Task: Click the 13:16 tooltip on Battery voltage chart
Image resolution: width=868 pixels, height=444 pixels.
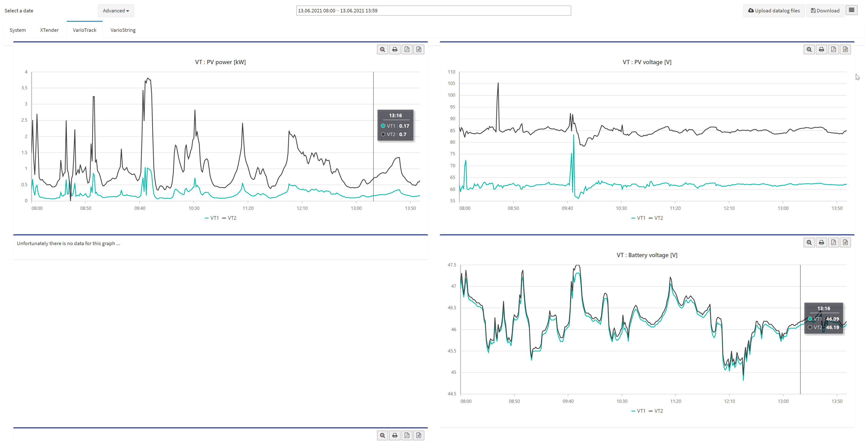Action: pyautogui.click(x=824, y=318)
